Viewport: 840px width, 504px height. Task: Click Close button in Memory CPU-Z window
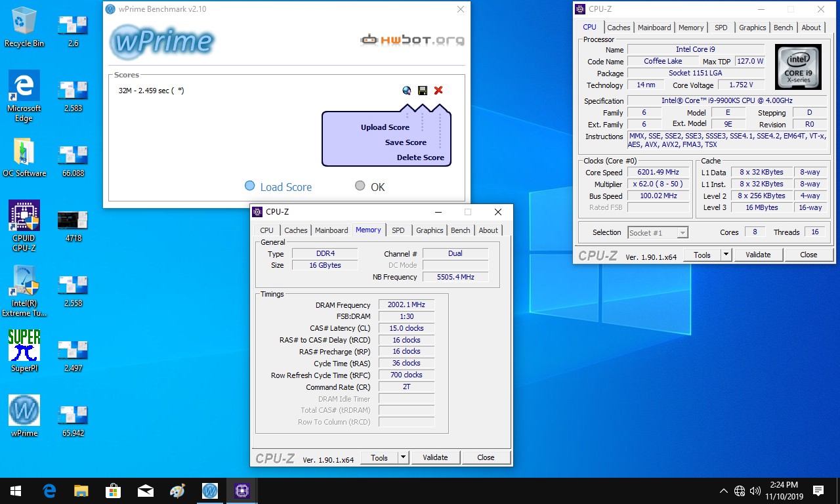(x=486, y=457)
